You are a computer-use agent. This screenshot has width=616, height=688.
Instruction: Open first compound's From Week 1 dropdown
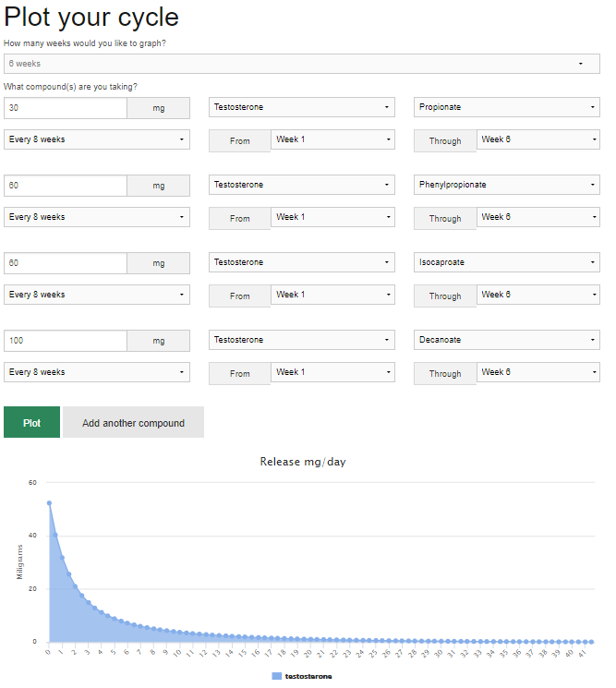[332, 140]
